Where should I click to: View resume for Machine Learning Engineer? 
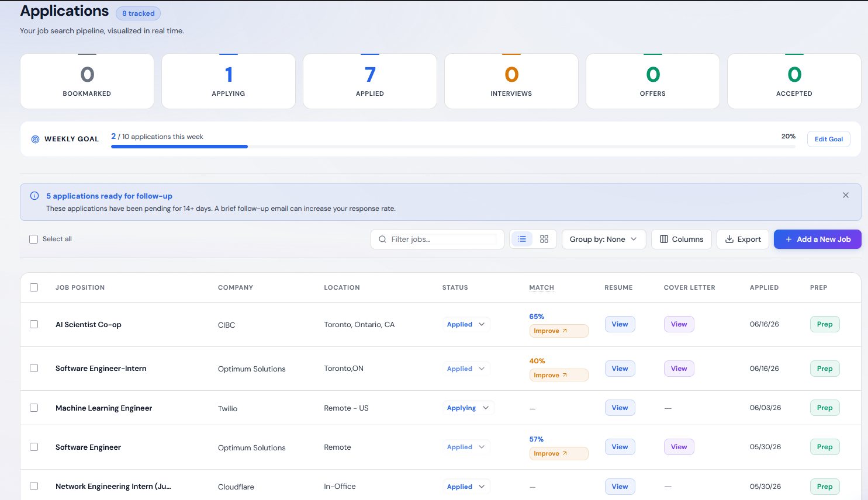(x=620, y=408)
